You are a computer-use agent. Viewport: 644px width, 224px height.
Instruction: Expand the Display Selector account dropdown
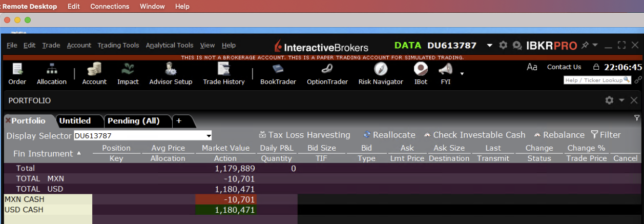click(209, 136)
